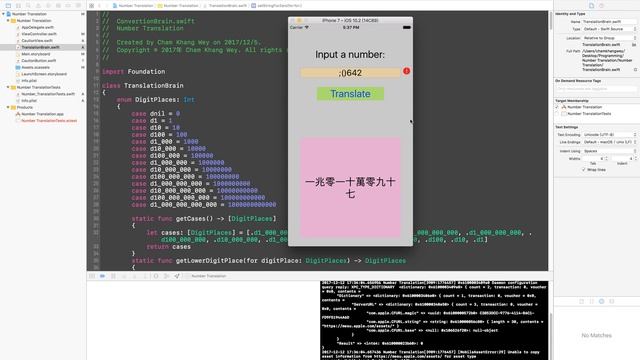This screenshot has width=640, height=360.
Task: Adjust the Tab width stepper
Action: (606, 158)
